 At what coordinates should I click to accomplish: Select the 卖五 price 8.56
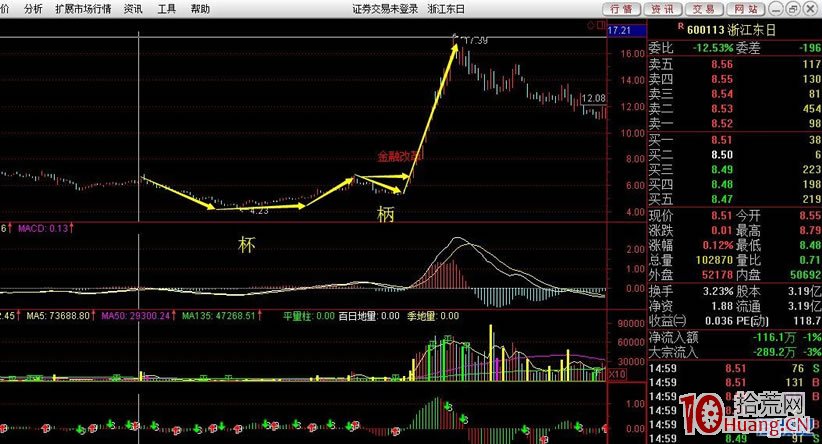[x=722, y=64]
